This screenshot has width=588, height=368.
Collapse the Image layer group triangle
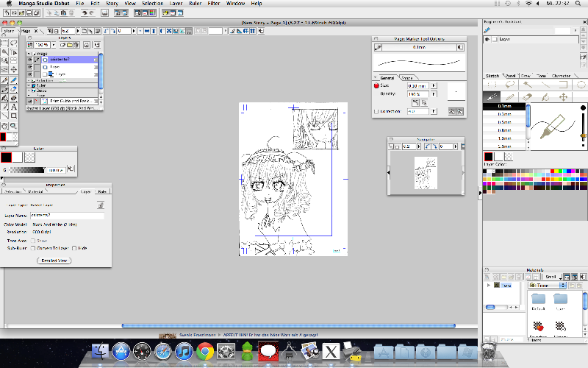[x=29, y=54]
